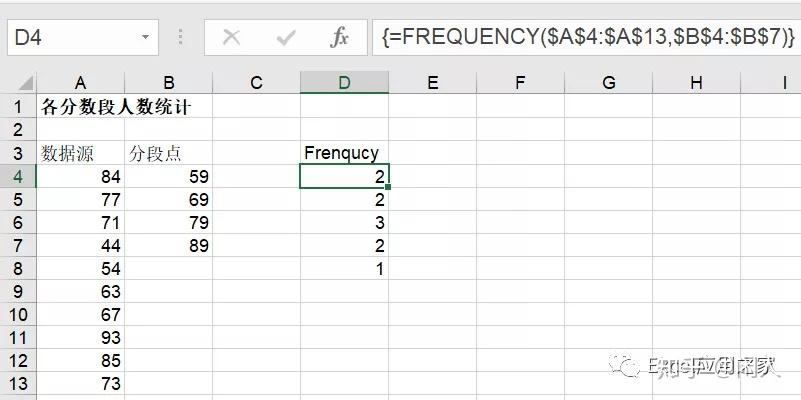
Task: Select row 12 header
Action: click(x=18, y=361)
